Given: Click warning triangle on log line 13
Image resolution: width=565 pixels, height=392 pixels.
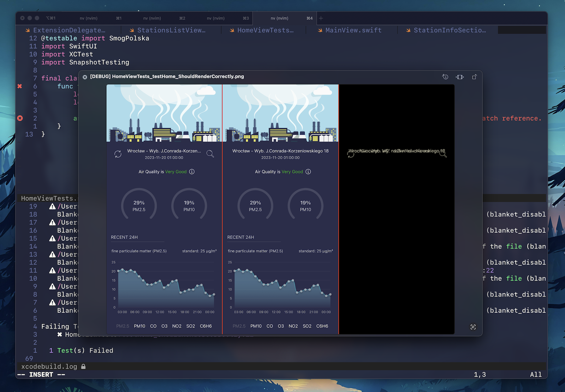Looking at the screenshot, I should pos(53,254).
